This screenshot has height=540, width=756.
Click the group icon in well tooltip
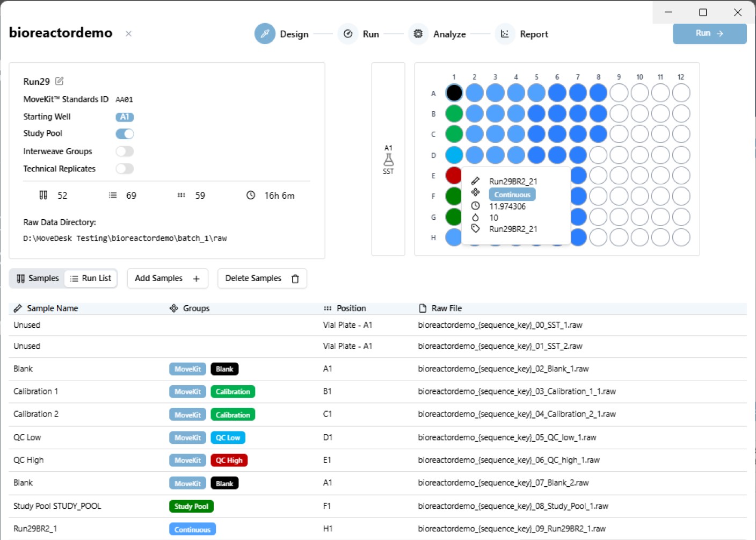pyautogui.click(x=475, y=192)
